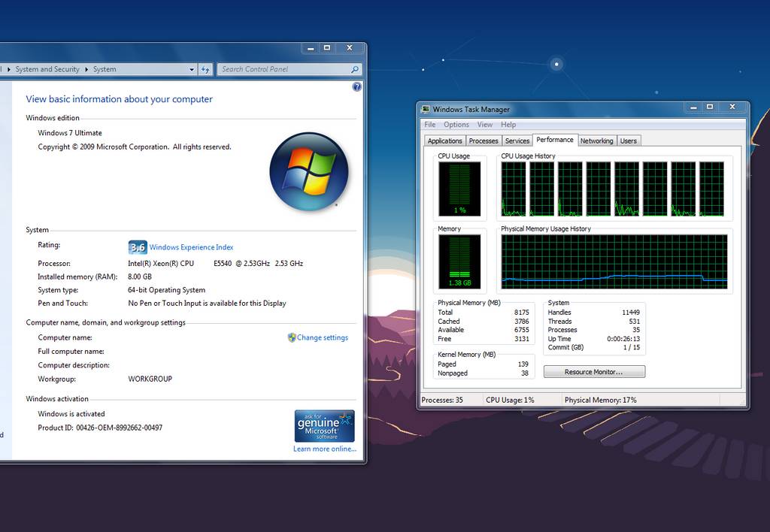The image size is (770, 532).
Task: Click the Search Control Panel field
Action: 290,70
